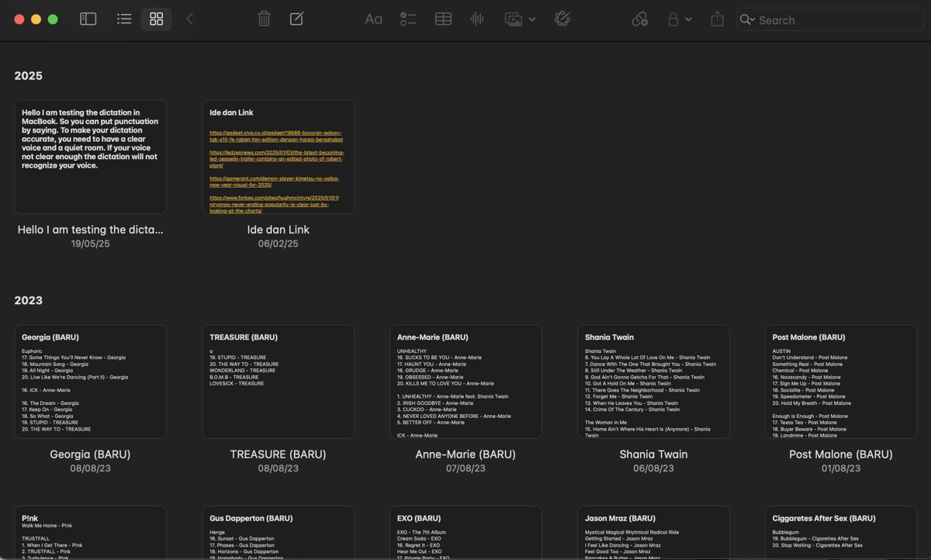Select the 'Ide dan Link' caption below thumbnail
The image size is (931, 560).
[279, 230]
